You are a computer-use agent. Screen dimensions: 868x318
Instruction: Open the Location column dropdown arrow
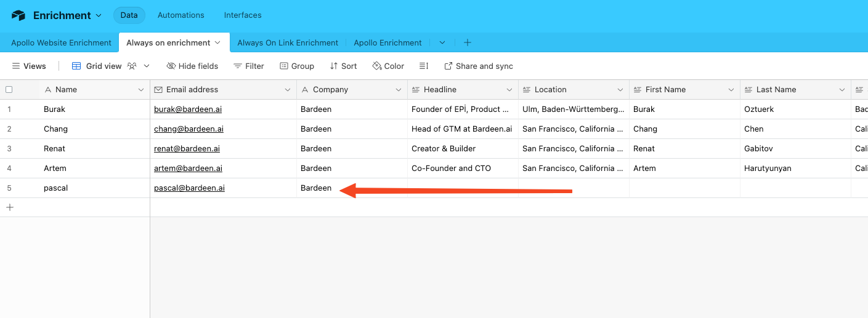click(x=620, y=90)
